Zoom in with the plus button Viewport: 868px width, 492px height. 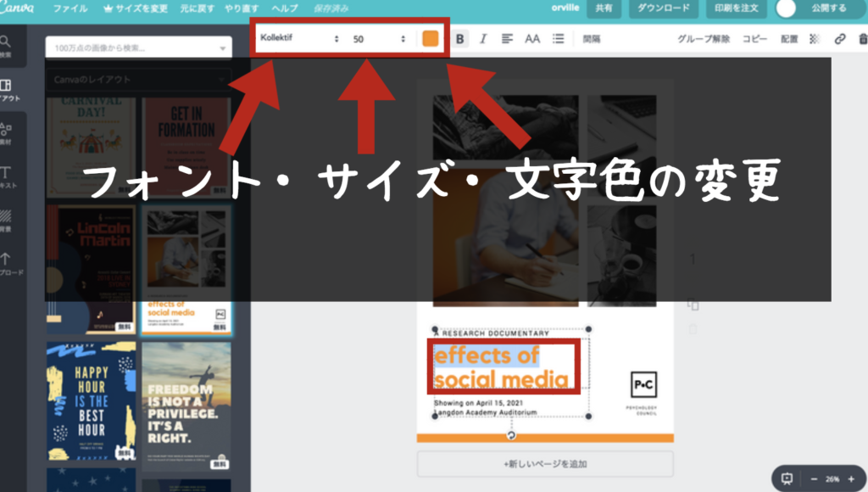pyautogui.click(x=851, y=479)
